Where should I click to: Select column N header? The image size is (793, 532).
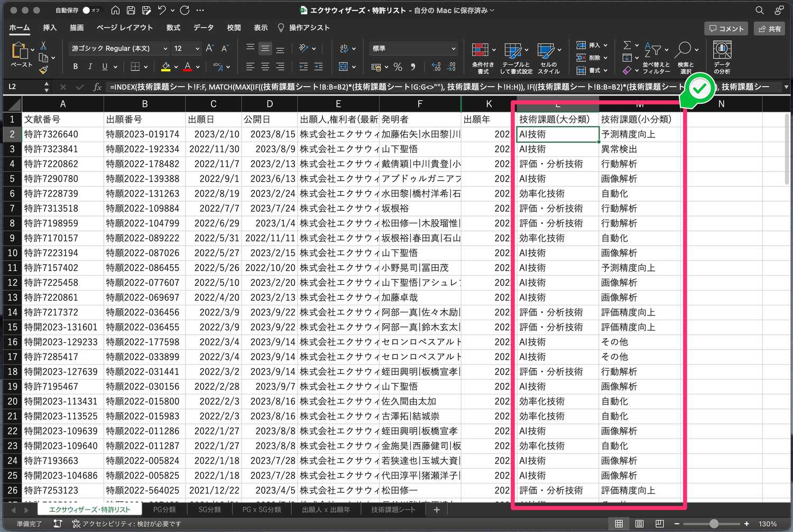point(721,104)
